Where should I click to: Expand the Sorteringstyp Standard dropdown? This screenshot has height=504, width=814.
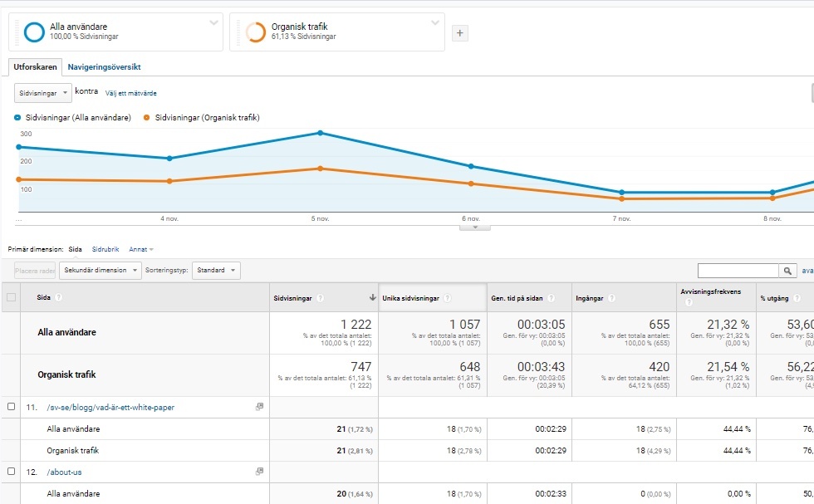tap(216, 271)
